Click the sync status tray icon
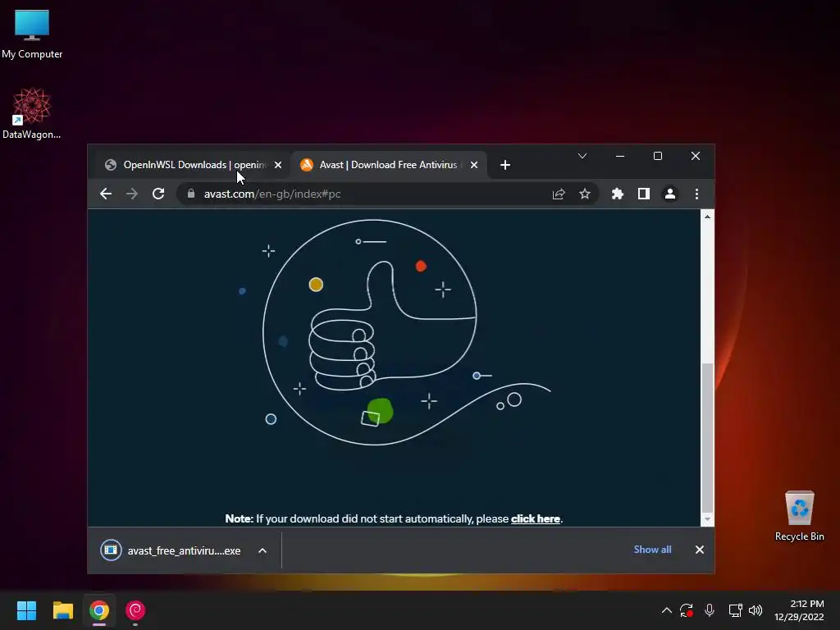This screenshot has height=630, width=840. (x=687, y=610)
